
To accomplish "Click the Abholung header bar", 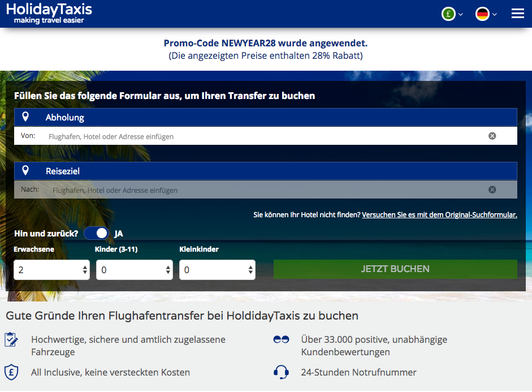I will click(x=266, y=117).
